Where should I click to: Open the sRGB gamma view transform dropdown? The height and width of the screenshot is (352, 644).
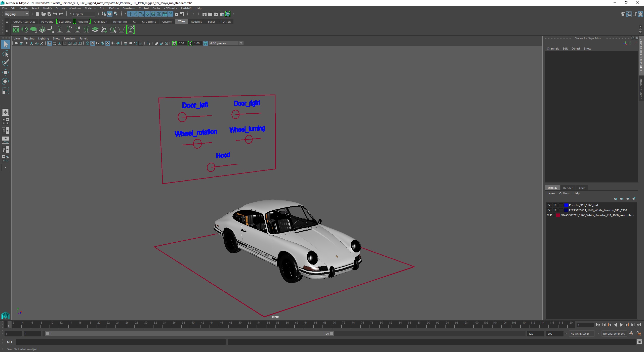click(x=226, y=43)
